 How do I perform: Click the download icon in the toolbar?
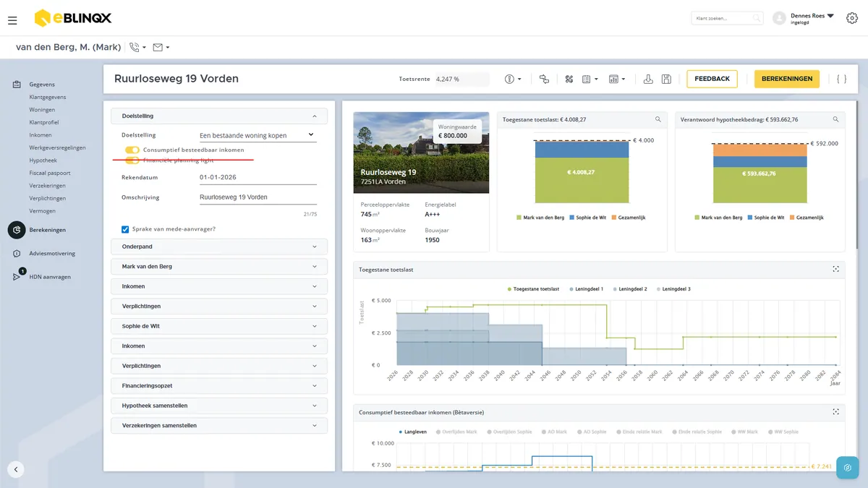[648, 79]
